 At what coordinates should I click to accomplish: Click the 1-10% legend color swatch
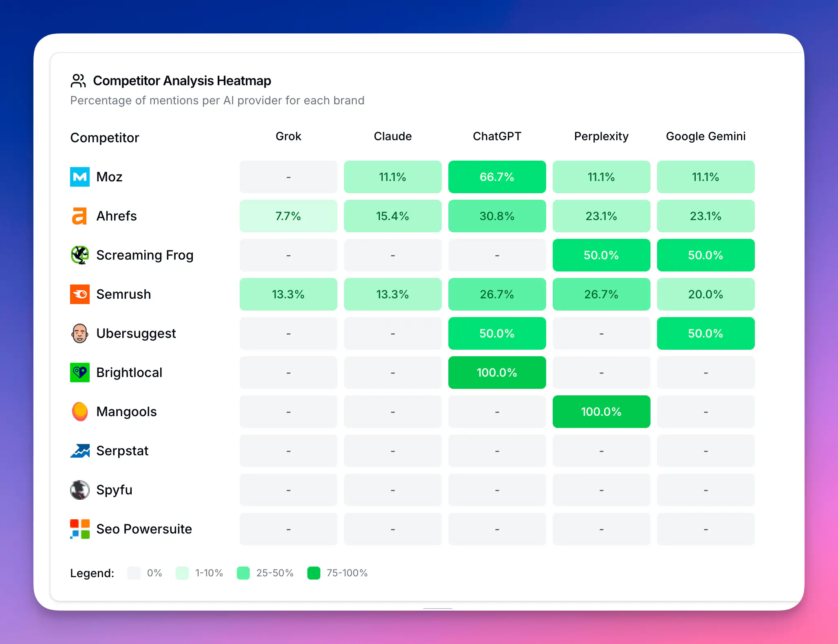tap(182, 573)
